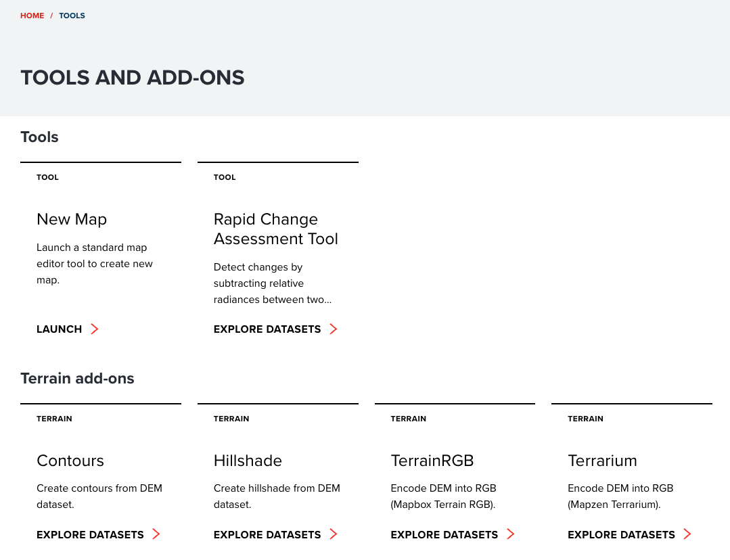Click the red arrow beside New Map's LAUNCH
730x560 pixels.
point(95,329)
